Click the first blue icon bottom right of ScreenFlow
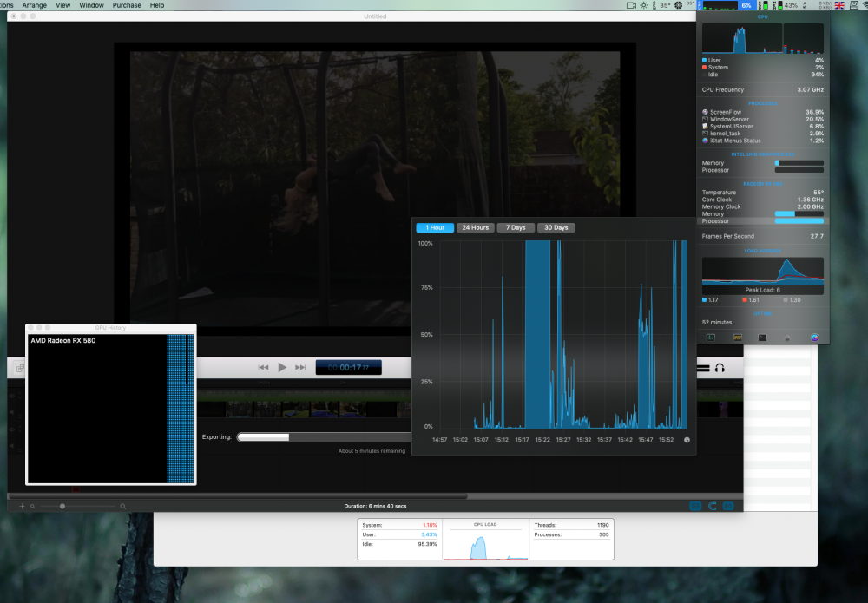 pos(696,506)
